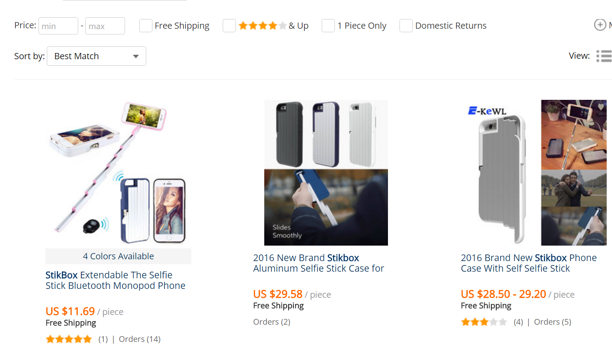
Task: Click the three-star rating of E-KeWL case
Action: (484, 322)
